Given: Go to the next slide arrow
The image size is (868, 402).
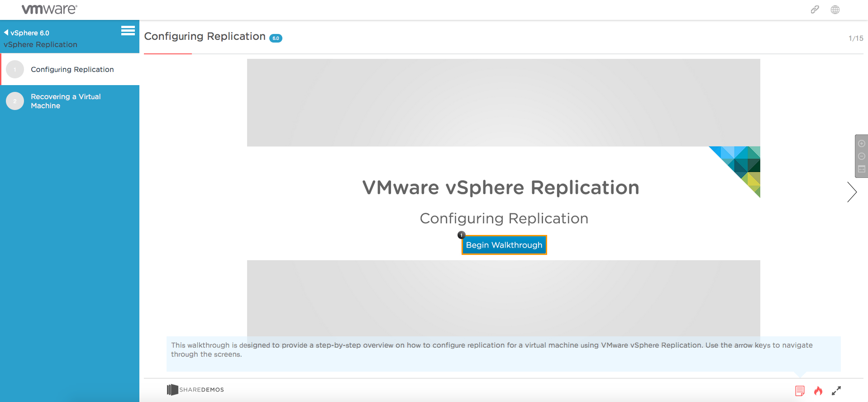Looking at the screenshot, I should pyautogui.click(x=852, y=192).
